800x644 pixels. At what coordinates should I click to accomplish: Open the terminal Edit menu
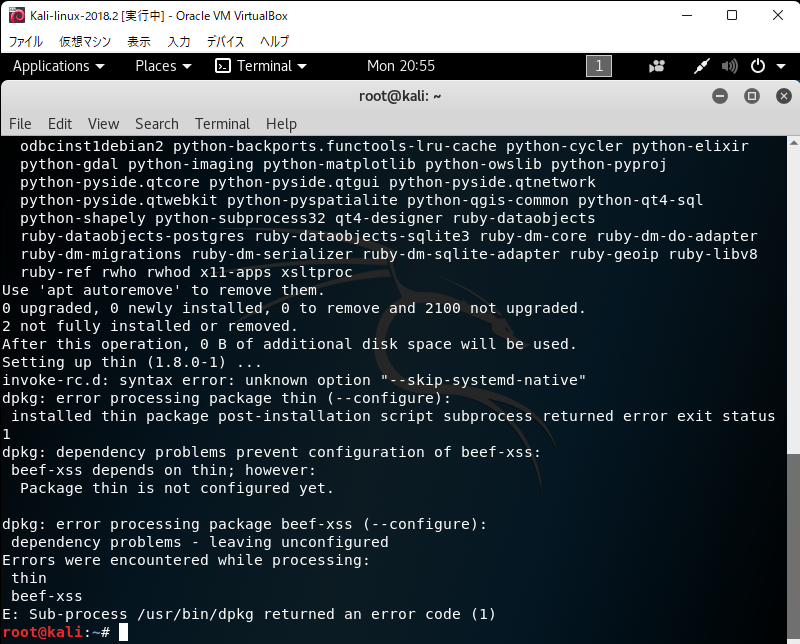(60, 124)
